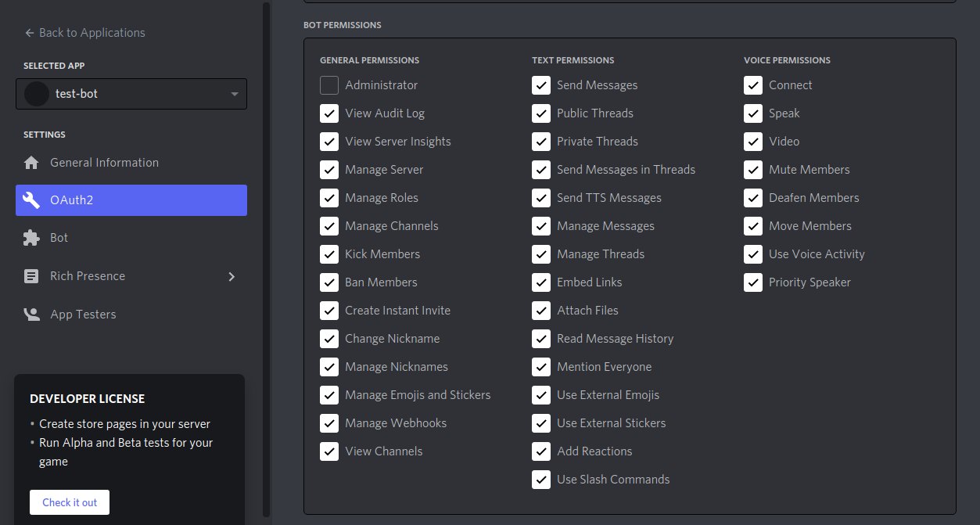Toggle Public Threads checkbox
Viewport: 980px width, 525px height.
[x=541, y=113]
